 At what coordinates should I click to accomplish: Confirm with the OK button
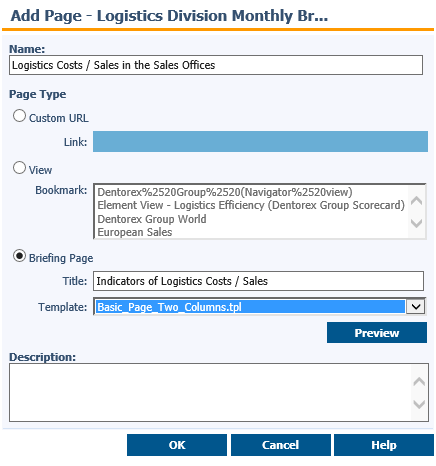[x=177, y=445]
